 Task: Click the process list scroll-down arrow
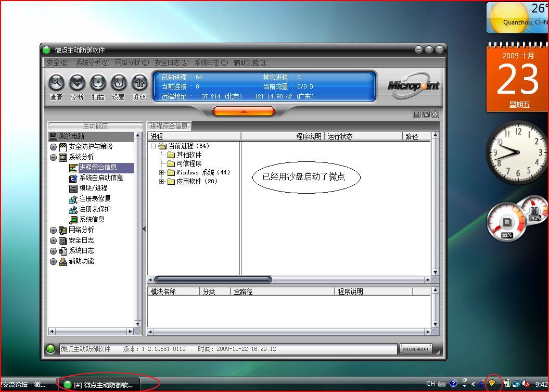435,272
